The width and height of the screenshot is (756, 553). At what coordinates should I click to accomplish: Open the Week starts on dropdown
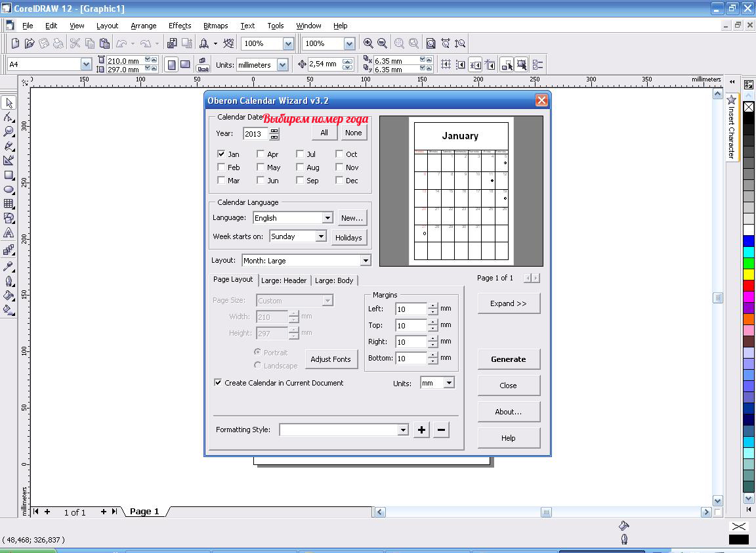tap(321, 236)
